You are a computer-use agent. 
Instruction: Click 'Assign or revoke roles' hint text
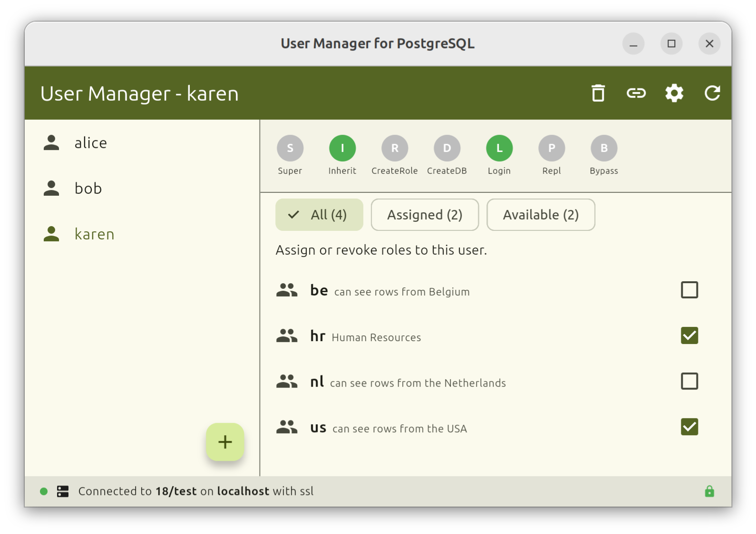click(x=381, y=250)
